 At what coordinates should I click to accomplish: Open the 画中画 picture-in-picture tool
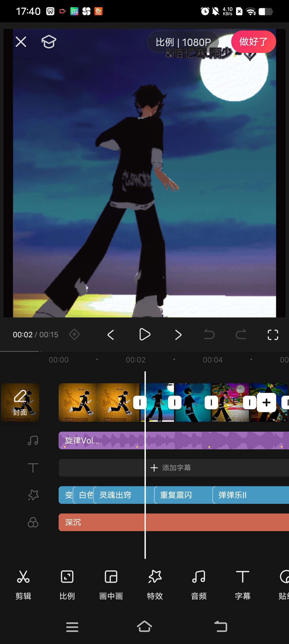[111, 585]
